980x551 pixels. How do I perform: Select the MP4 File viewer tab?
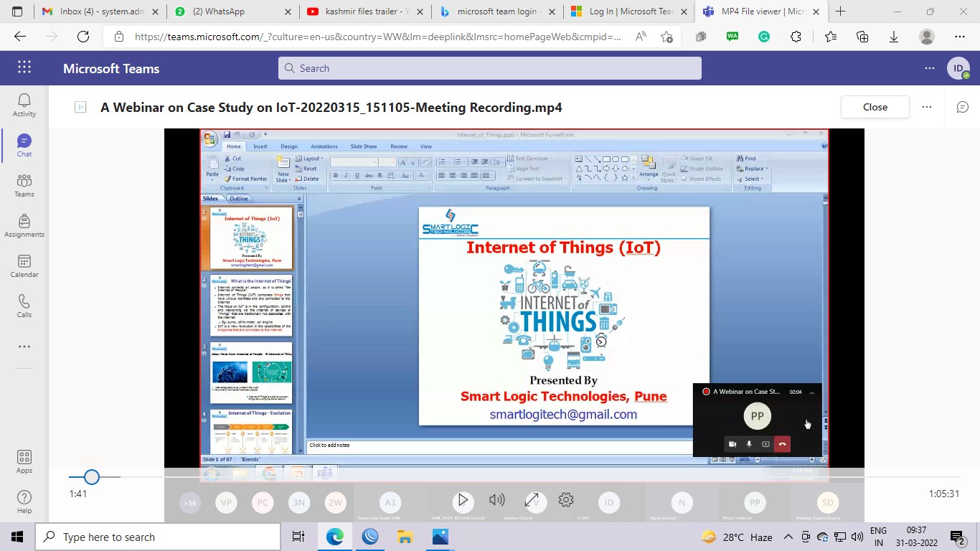coord(763,11)
